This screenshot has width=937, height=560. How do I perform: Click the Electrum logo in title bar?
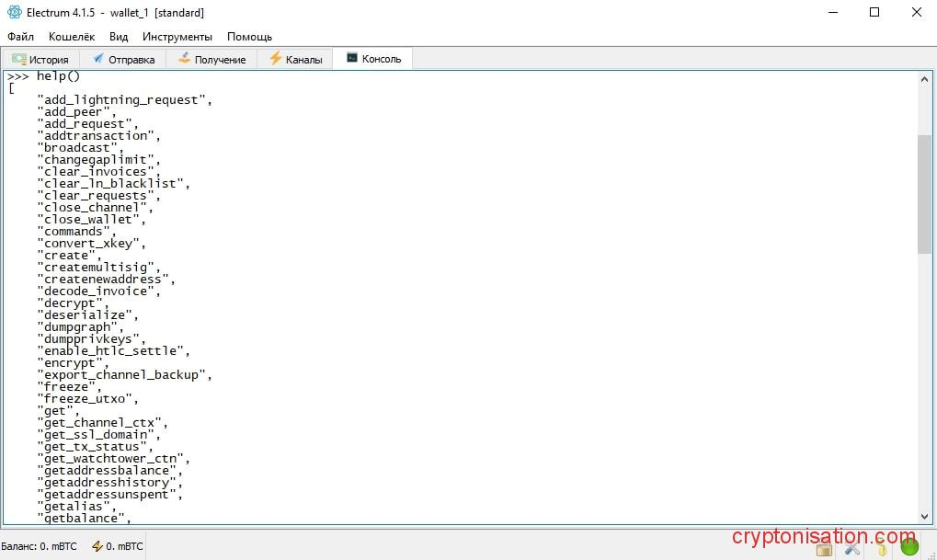[15, 13]
